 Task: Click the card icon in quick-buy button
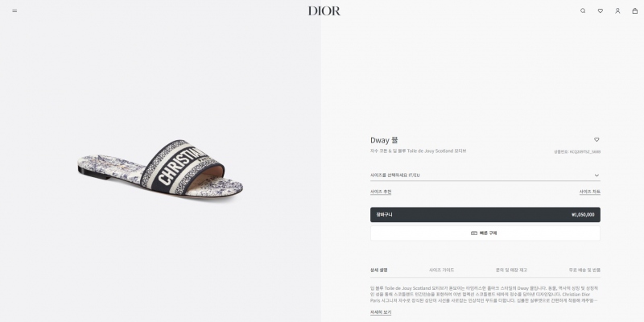(x=474, y=233)
